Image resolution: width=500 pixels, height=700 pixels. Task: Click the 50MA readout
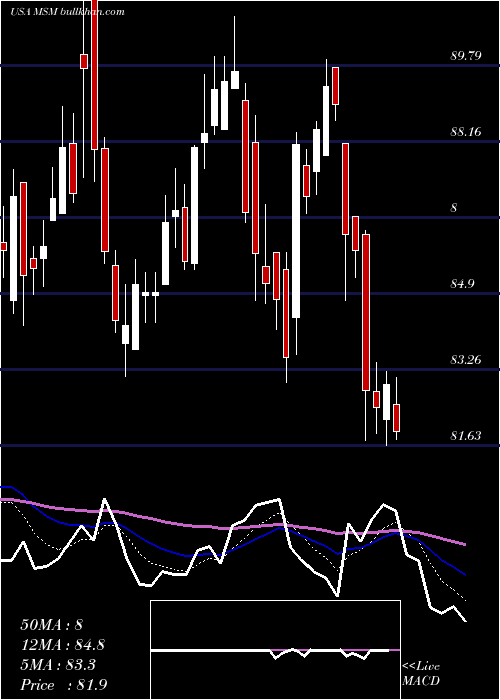click(x=51, y=625)
